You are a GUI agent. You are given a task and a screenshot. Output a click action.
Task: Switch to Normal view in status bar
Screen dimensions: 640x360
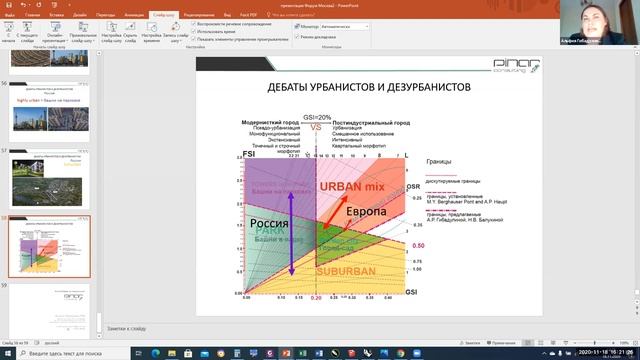click(x=528, y=343)
